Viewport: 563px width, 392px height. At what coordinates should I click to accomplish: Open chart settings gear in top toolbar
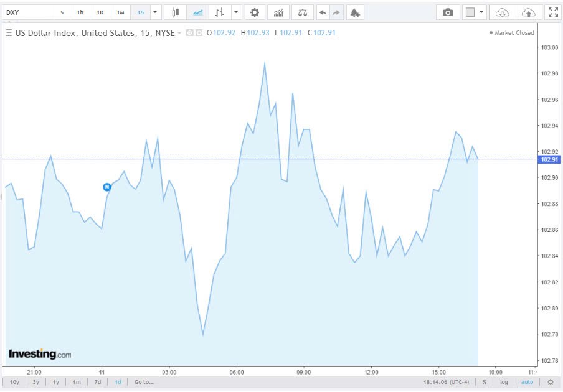pyautogui.click(x=254, y=12)
